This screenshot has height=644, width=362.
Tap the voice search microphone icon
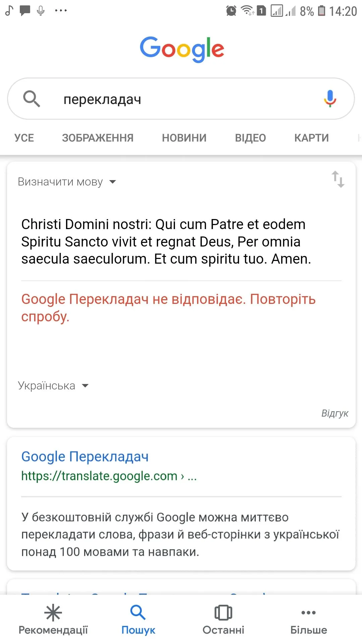coord(330,99)
